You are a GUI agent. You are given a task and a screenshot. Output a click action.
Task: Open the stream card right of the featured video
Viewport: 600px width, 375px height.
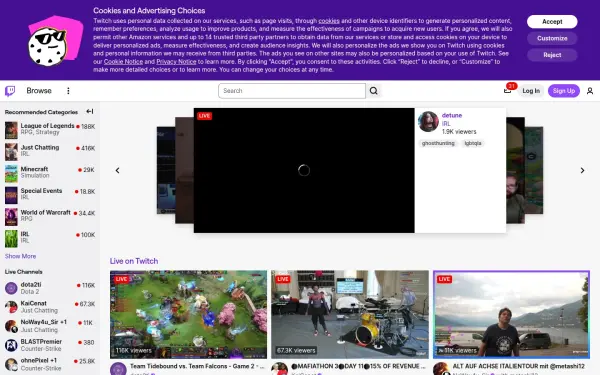tap(515, 170)
